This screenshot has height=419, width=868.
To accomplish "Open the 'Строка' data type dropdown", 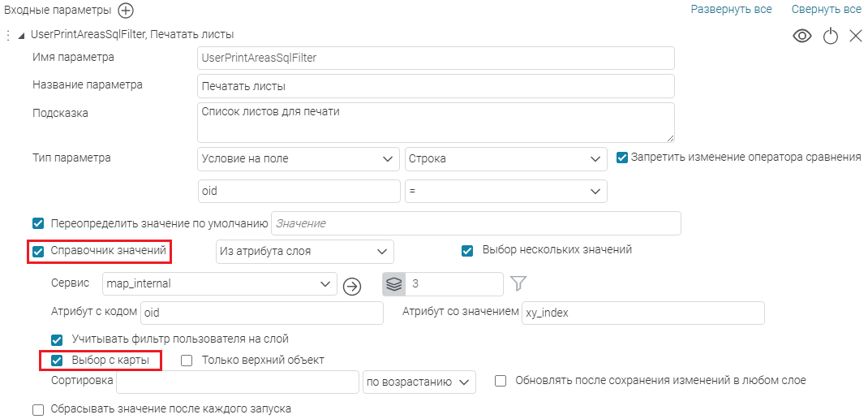I will pos(505,159).
